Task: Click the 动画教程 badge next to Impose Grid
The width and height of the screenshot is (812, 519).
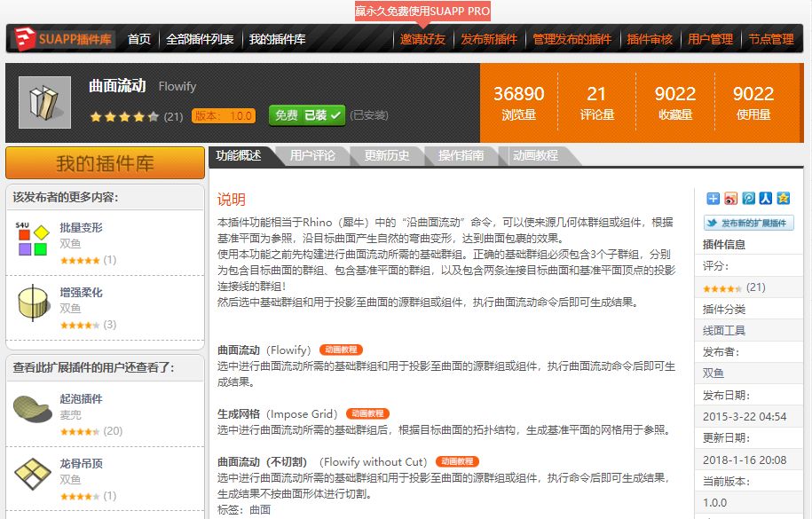Action: pyautogui.click(x=367, y=413)
